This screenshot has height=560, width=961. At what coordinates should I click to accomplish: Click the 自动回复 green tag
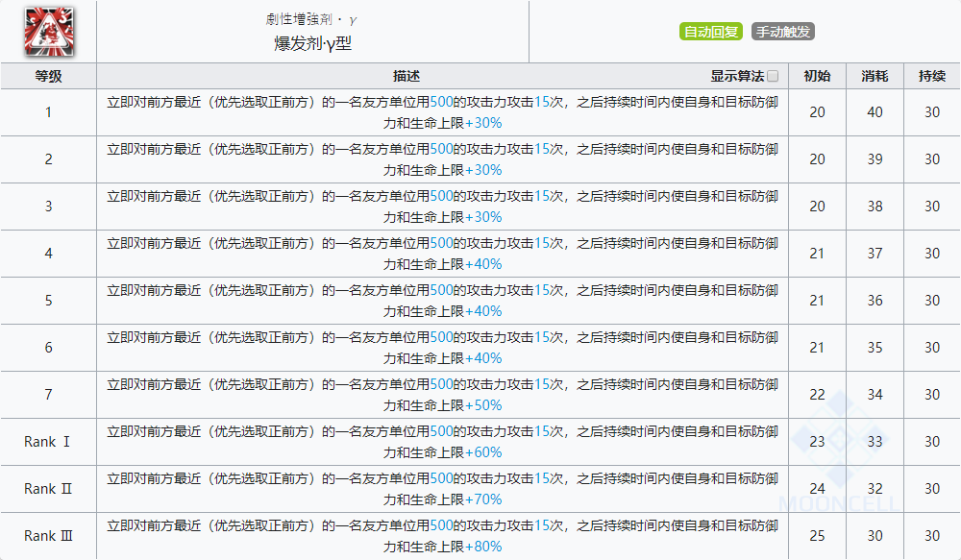(x=711, y=32)
